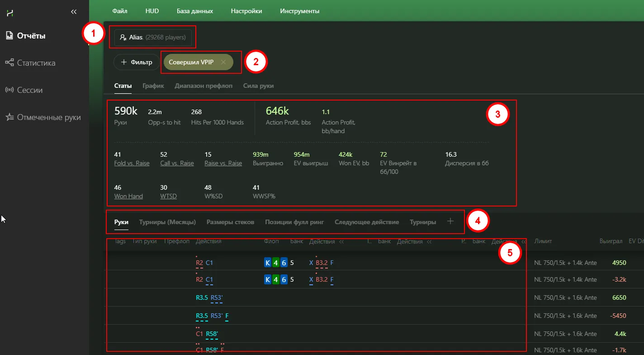Add a new report tab with plus icon
The width and height of the screenshot is (644, 355).
pos(450,221)
